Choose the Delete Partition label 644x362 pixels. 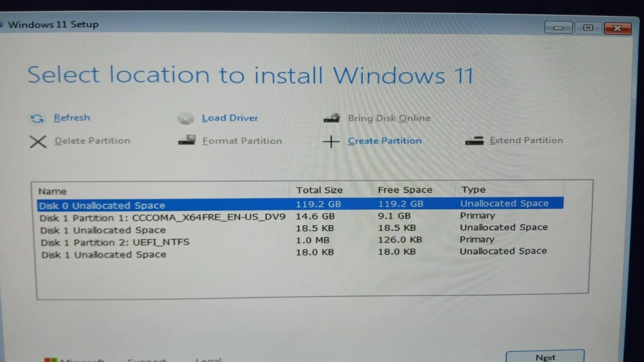coord(93,141)
